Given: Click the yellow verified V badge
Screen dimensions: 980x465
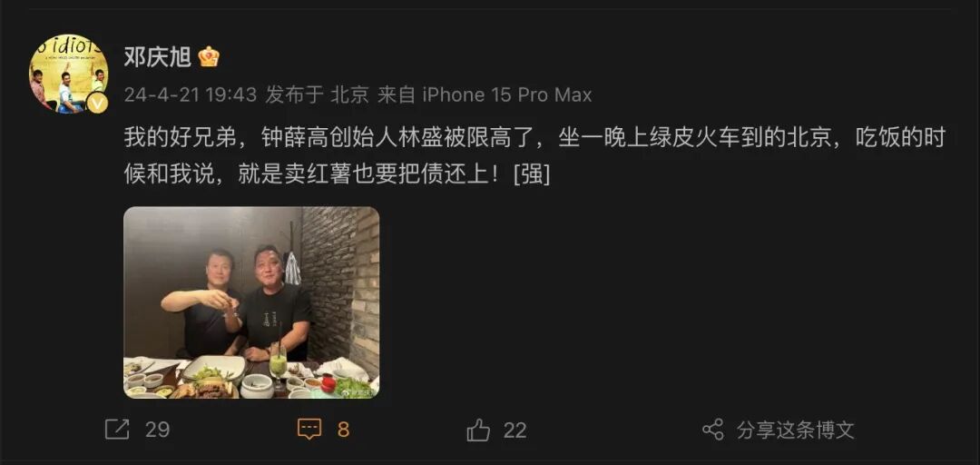Looking at the screenshot, I should point(97,102).
